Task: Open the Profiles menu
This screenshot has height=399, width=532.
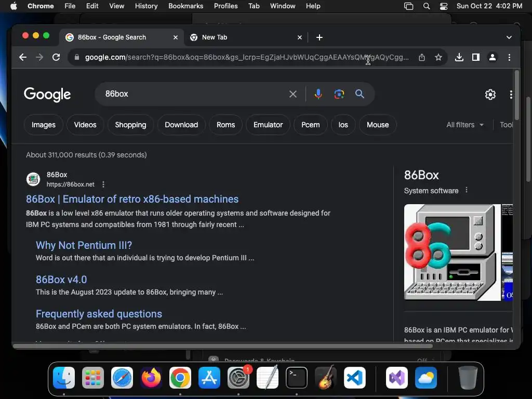Action: coord(225,6)
